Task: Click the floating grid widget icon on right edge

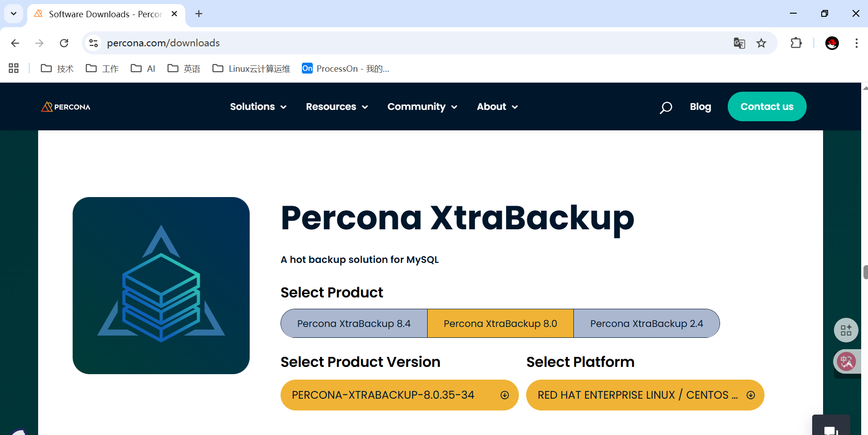Action: pos(846,330)
